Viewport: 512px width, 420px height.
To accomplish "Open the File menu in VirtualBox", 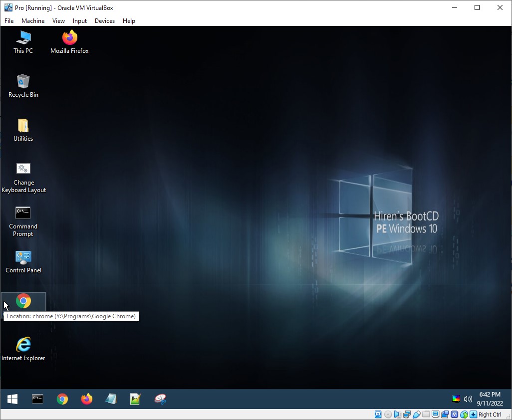I will [9, 20].
